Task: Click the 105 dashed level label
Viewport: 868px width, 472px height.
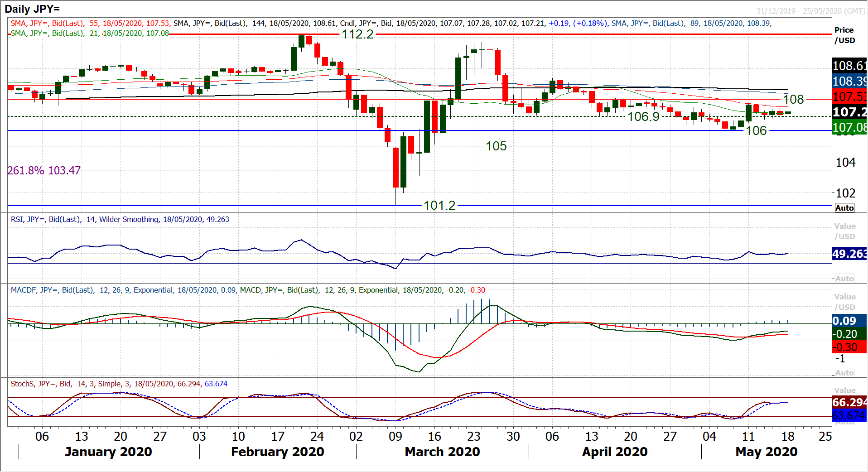Action: [x=496, y=146]
